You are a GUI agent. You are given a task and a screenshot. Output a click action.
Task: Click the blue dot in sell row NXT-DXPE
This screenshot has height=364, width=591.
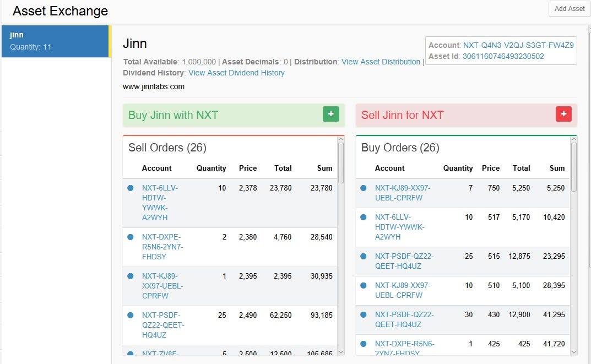click(x=131, y=237)
